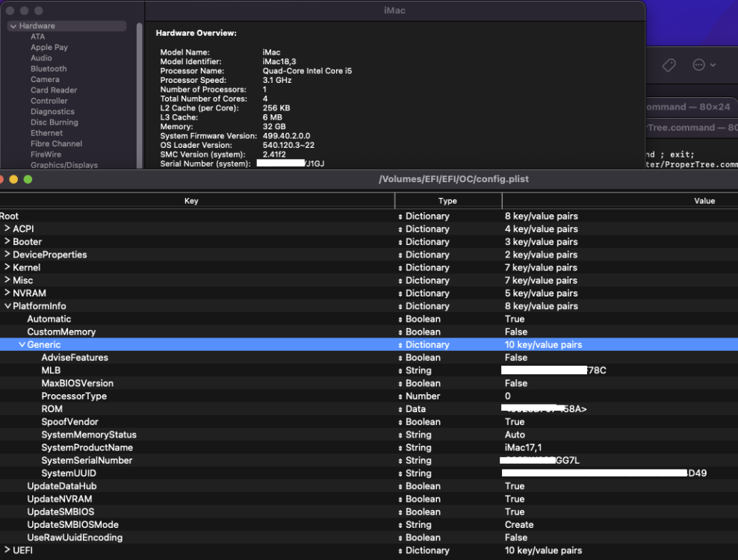Select the UpdateNVRAM key row
Screen dimensions: 738x560
coord(59,499)
